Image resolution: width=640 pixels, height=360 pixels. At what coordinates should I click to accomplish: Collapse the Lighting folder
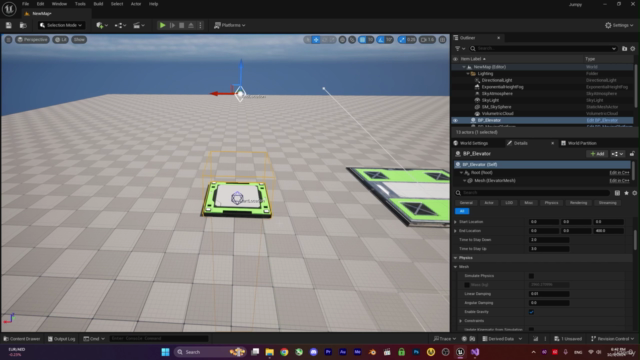tap(468, 73)
